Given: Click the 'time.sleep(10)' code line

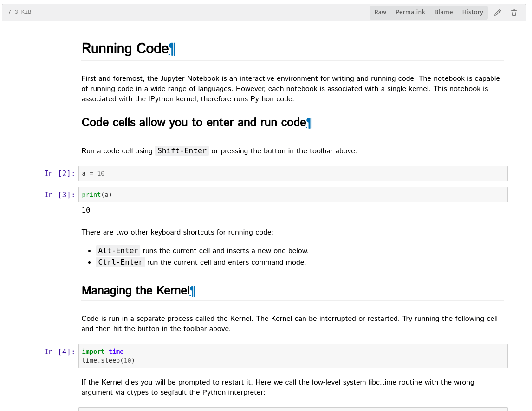Looking at the screenshot, I should click(x=108, y=360).
